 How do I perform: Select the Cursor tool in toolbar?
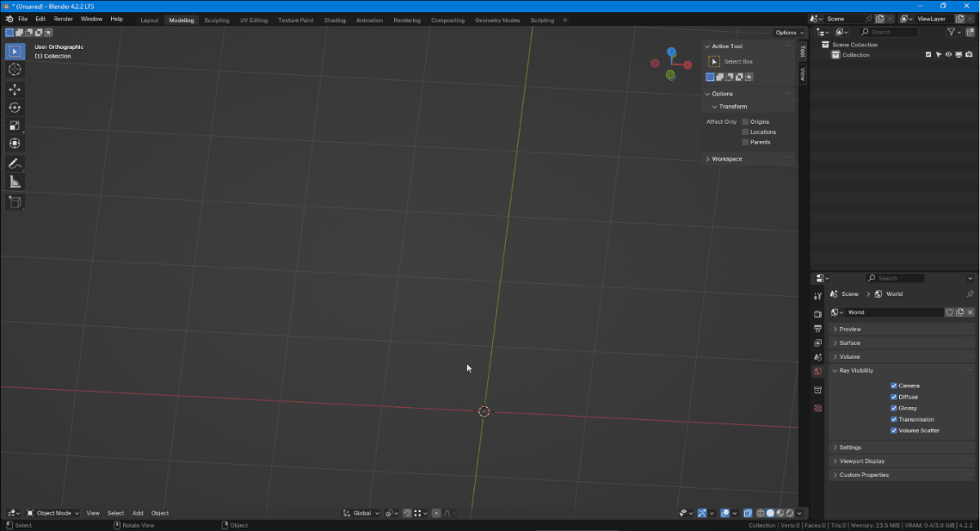point(15,69)
